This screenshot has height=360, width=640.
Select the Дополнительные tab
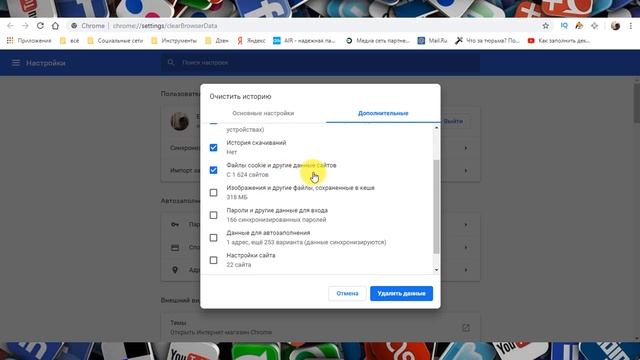click(383, 113)
